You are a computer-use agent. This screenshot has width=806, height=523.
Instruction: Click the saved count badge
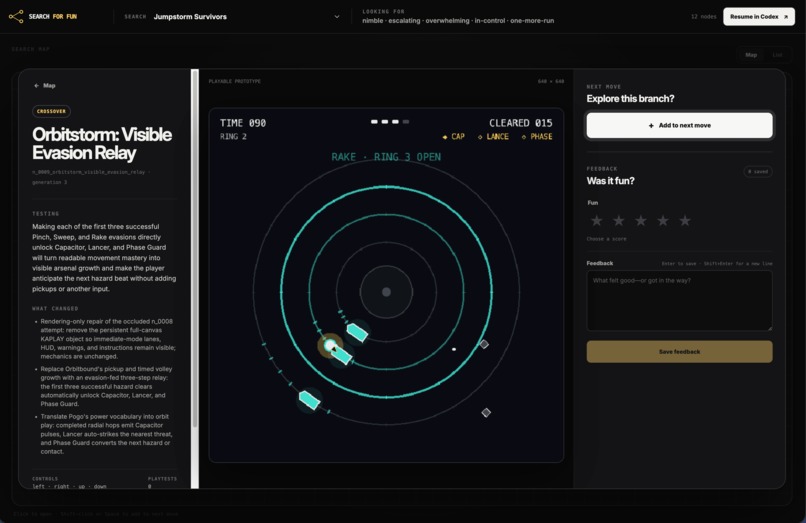tap(758, 171)
